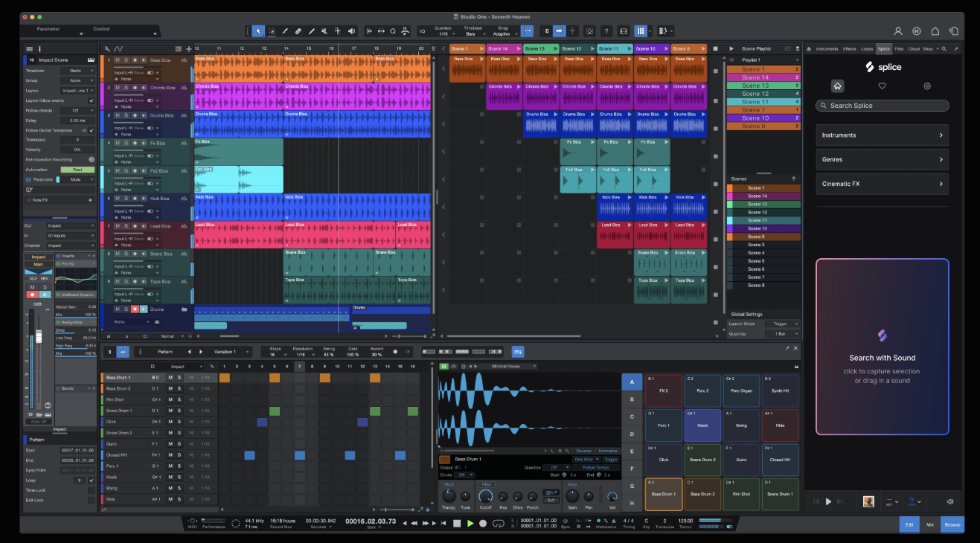Select the Mute tool in the toolbar
Viewport: 980px width, 543px height.
tap(324, 30)
